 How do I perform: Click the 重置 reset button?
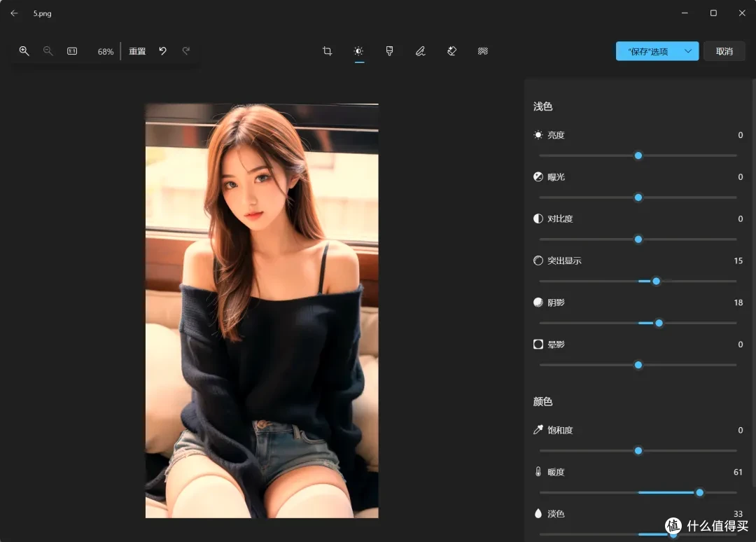[137, 51]
